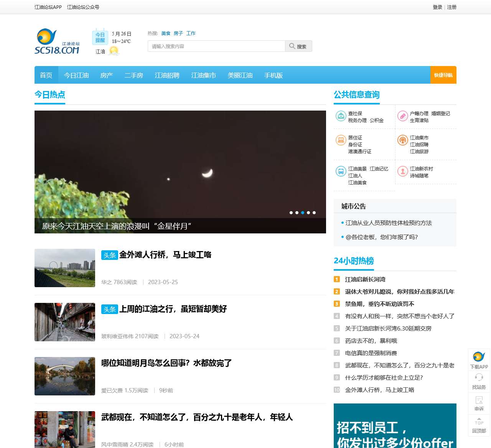The image size is (491, 448).
Task: Click the 搜索 search button
Action: [x=299, y=46]
